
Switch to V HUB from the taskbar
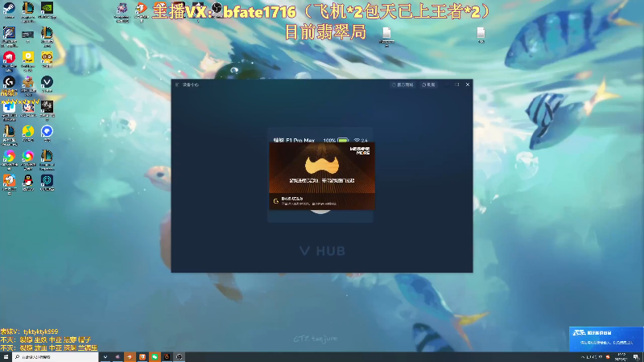(105, 357)
